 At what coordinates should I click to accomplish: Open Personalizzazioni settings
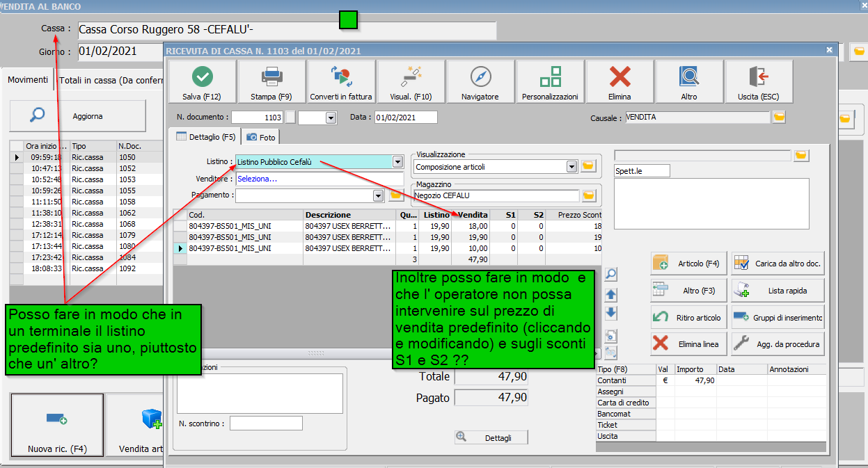550,81
